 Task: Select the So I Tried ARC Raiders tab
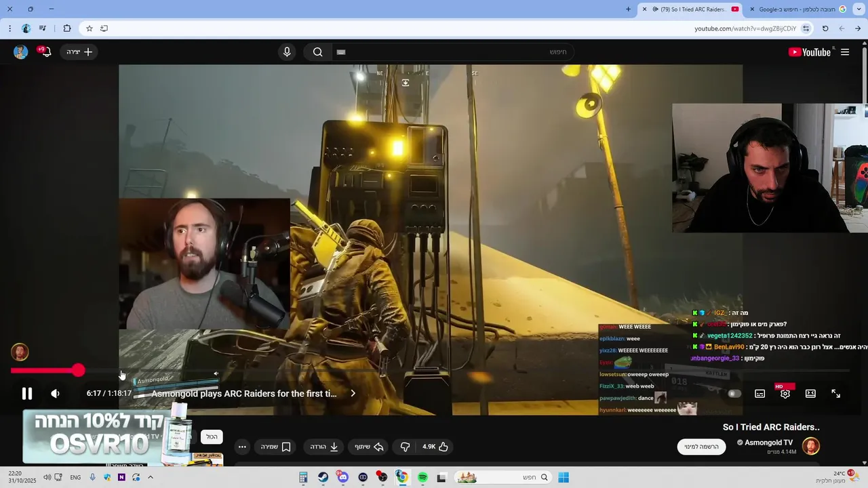tap(692, 9)
